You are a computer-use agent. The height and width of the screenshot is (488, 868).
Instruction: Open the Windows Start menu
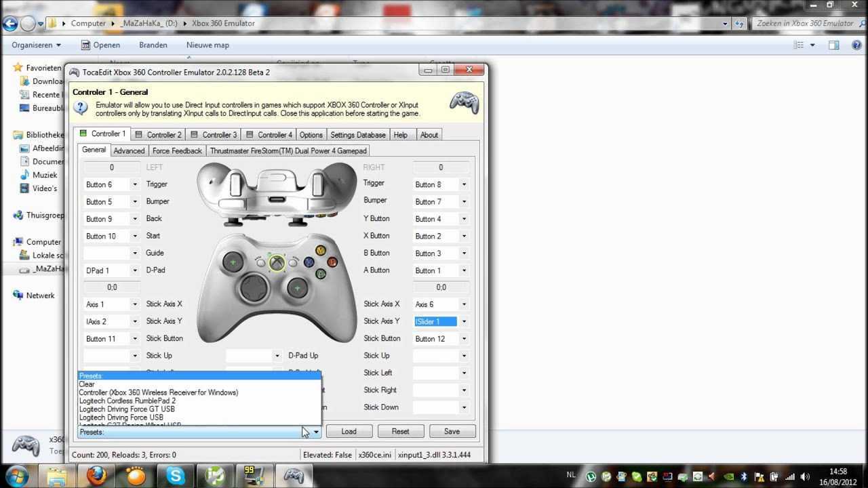[x=16, y=475]
